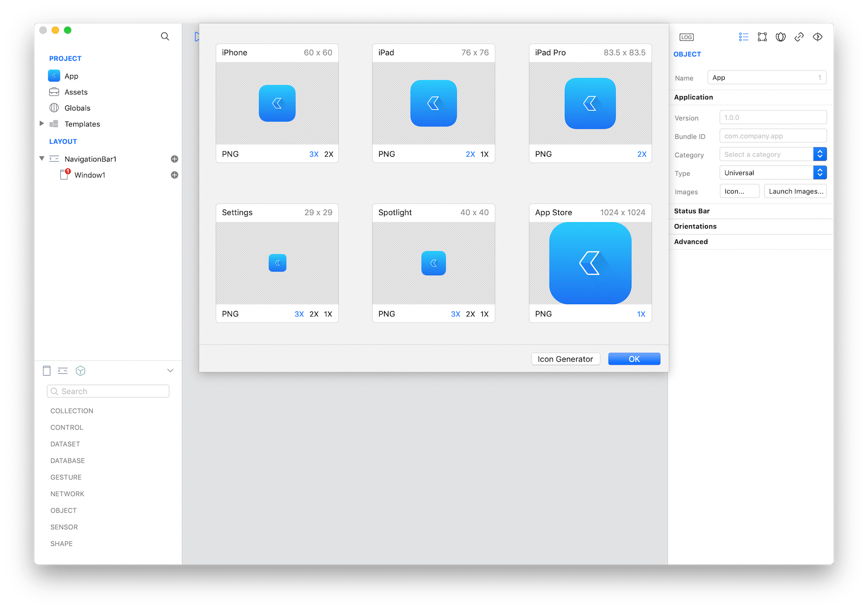Click the eye inspector icon for visibility settings
This screenshot has height=610, width=868.
click(x=818, y=37)
